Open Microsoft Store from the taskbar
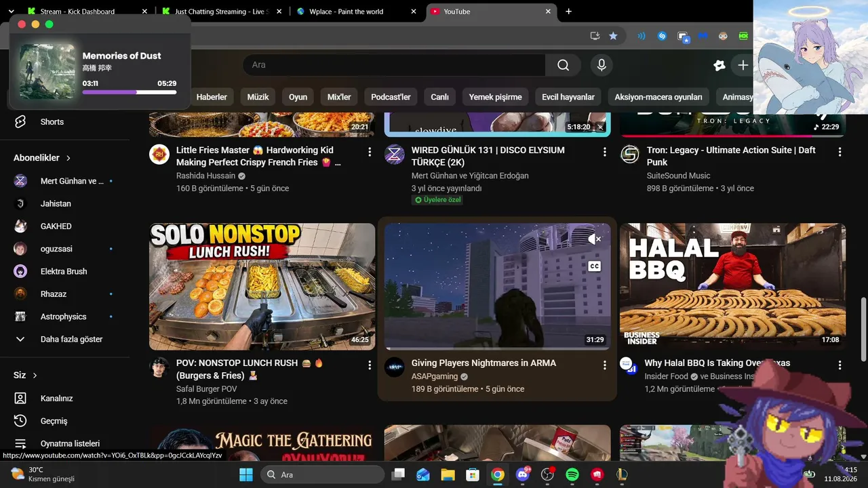 [473, 474]
